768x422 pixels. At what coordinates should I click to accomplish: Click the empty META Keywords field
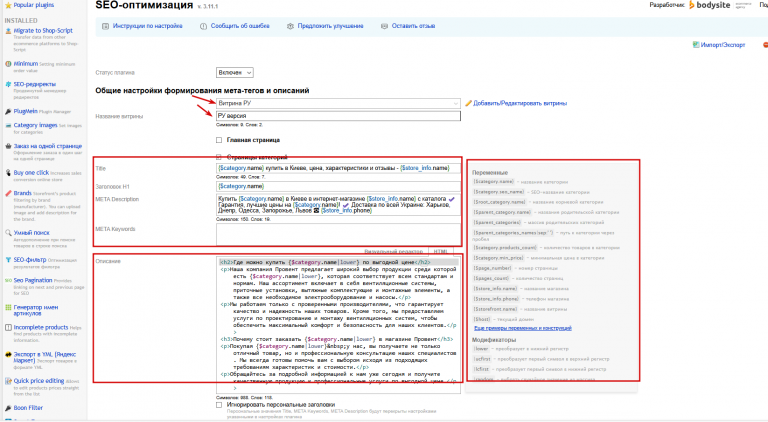pyautogui.click(x=338, y=234)
